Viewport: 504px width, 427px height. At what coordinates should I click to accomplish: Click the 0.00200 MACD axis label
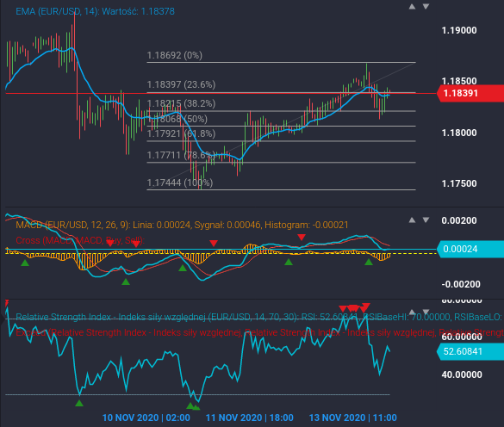[459, 220]
